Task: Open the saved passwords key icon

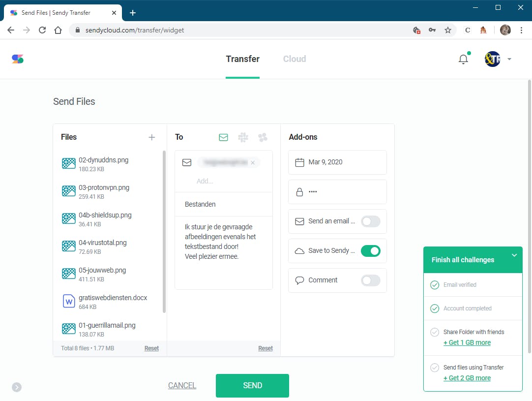Action: 432,30
